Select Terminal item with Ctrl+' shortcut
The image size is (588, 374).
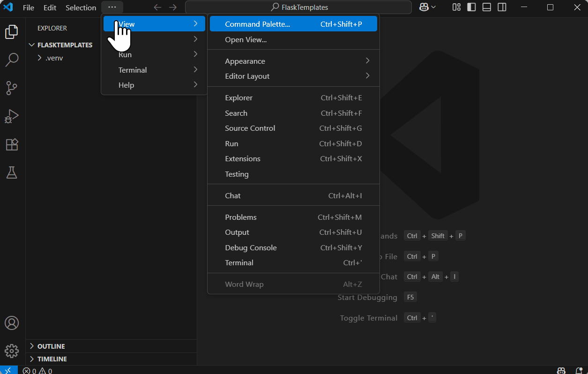click(x=293, y=262)
